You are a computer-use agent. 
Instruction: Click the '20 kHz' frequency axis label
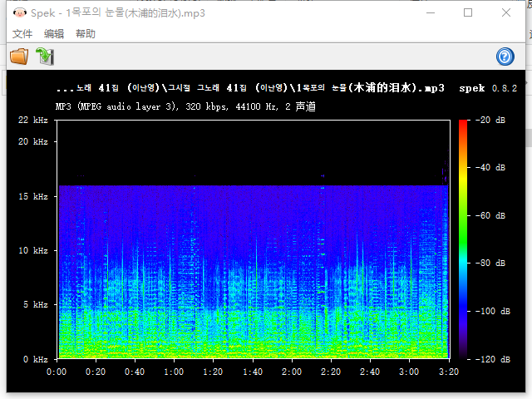[33, 141]
